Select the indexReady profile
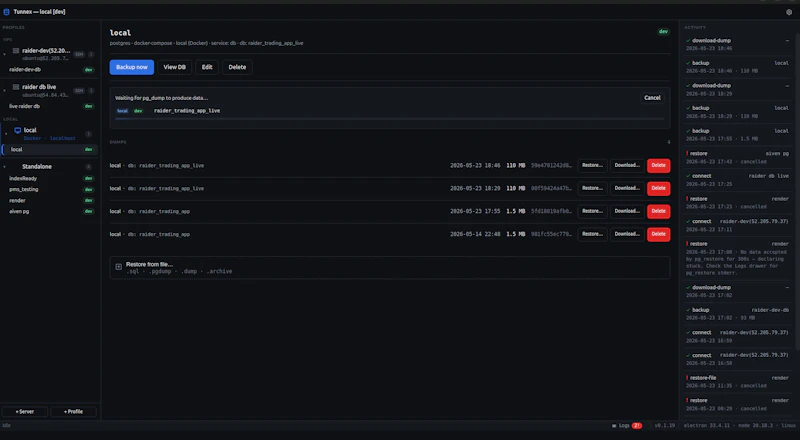This screenshot has height=440, width=800. point(49,179)
